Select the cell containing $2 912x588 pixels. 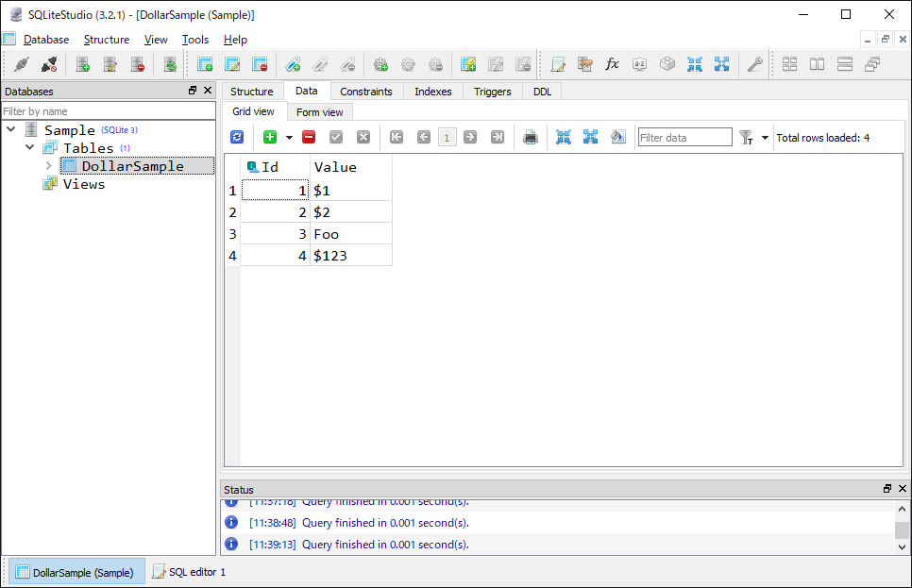click(351, 212)
